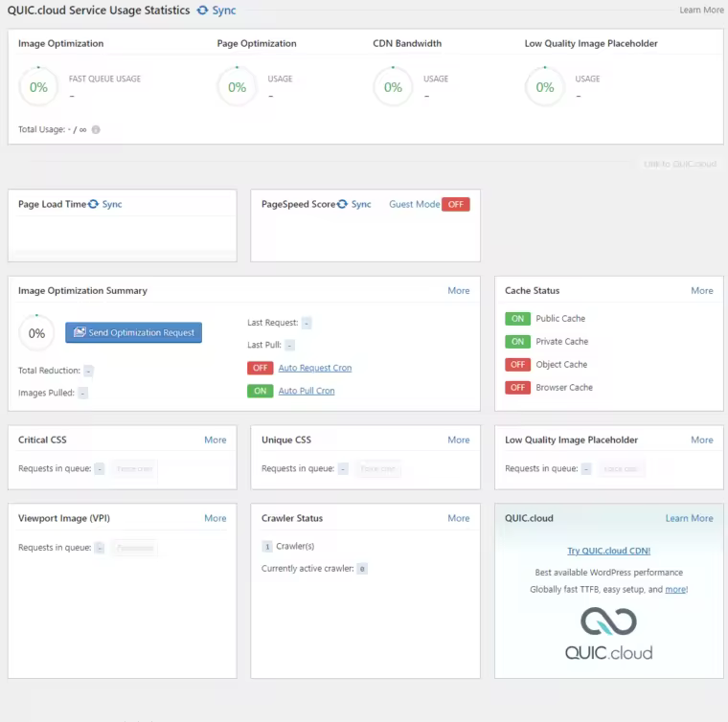The height and width of the screenshot is (722, 728).
Task: Click the 'CDN Bandwidth' heading
Action: pyautogui.click(x=407, y=43)
